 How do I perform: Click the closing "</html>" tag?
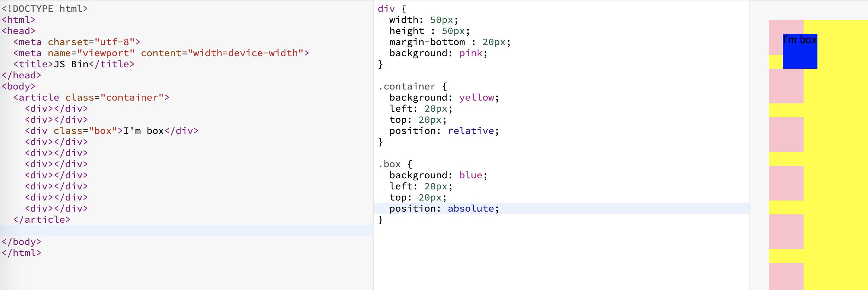[21, 253]
